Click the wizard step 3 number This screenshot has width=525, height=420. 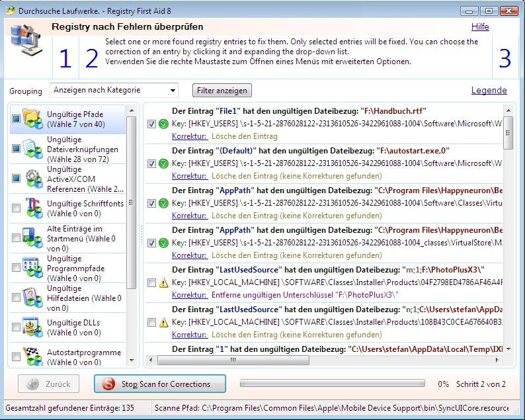(505, 58)
